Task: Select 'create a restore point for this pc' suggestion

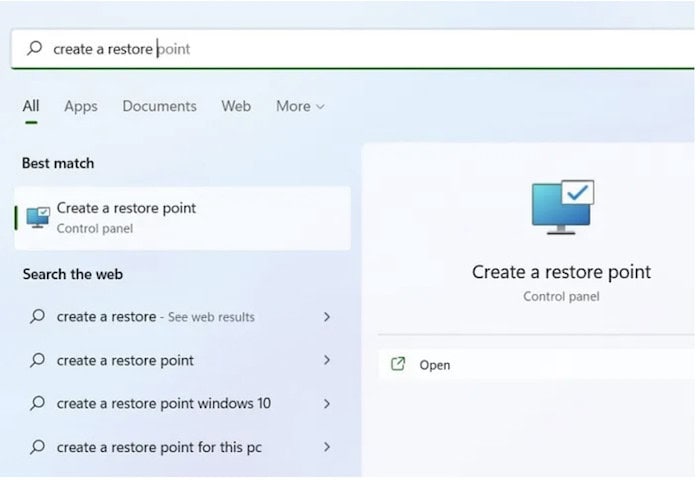Action: (183, 447)
